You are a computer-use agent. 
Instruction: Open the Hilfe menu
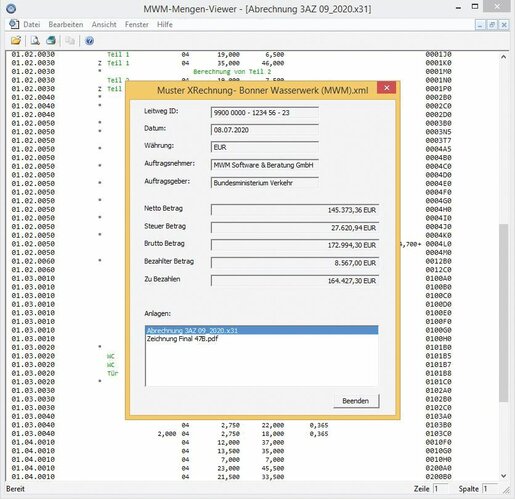(165, 24)
